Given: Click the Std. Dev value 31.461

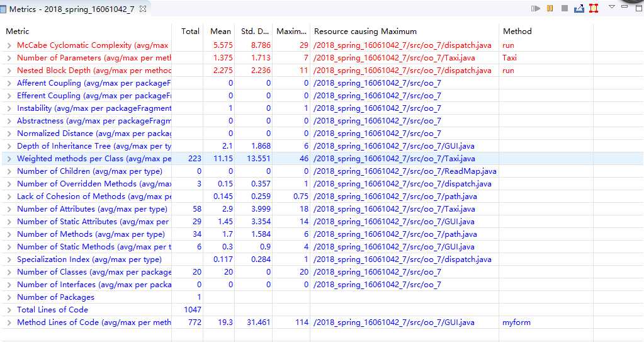Looking at the screenshot, I should point(259,322).
